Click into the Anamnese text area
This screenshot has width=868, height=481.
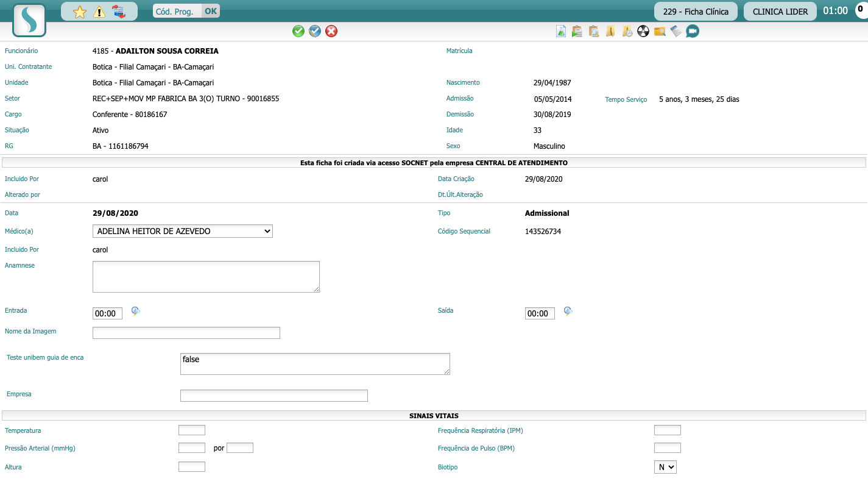pyautogui.click(x=206, y=277)
